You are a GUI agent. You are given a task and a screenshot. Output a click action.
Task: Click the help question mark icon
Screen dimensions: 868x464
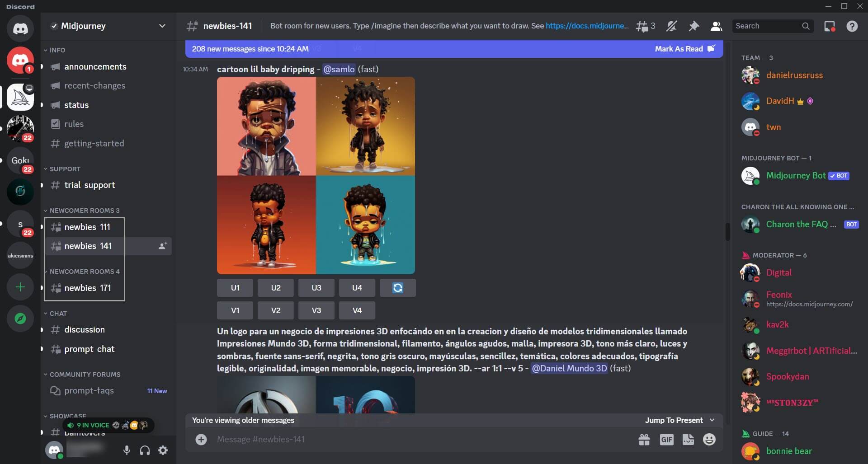(853, 26)
